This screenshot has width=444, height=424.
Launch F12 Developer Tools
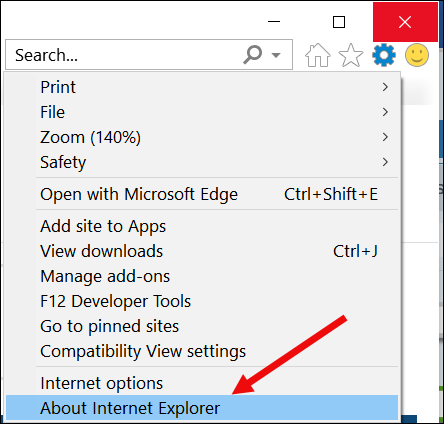(202, 301)
